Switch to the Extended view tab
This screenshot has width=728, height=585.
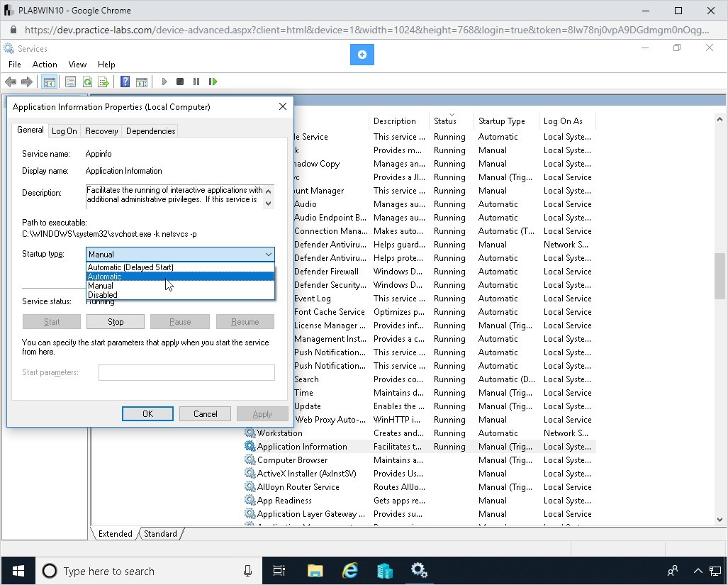click(x=115, y=533)
